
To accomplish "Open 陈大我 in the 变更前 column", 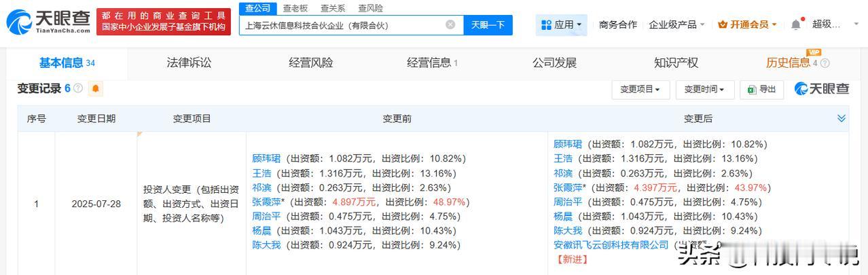I will pyautogui.click(x=266, y=245).
